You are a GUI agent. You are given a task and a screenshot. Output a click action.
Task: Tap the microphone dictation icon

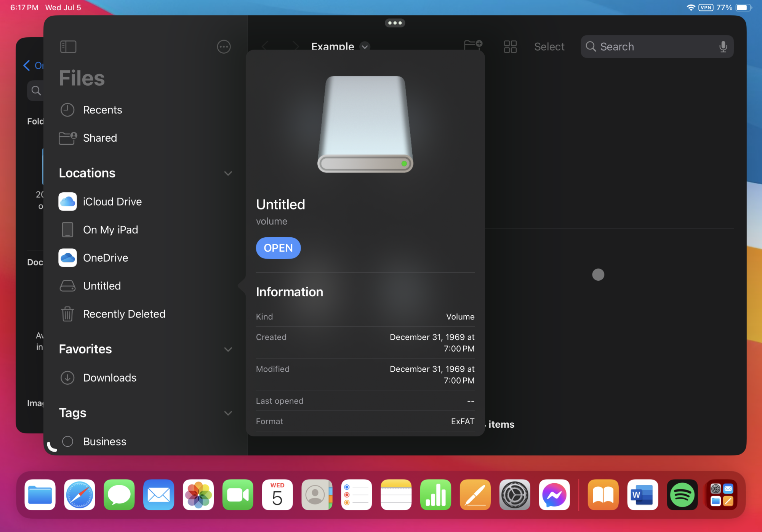723,47
